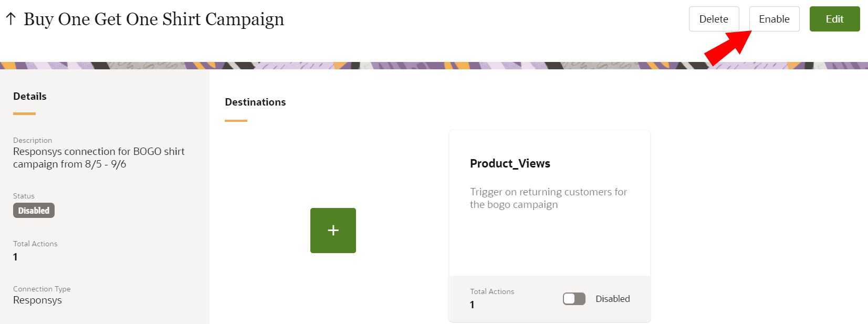Add a destination with green plus button

coord(333,231)
